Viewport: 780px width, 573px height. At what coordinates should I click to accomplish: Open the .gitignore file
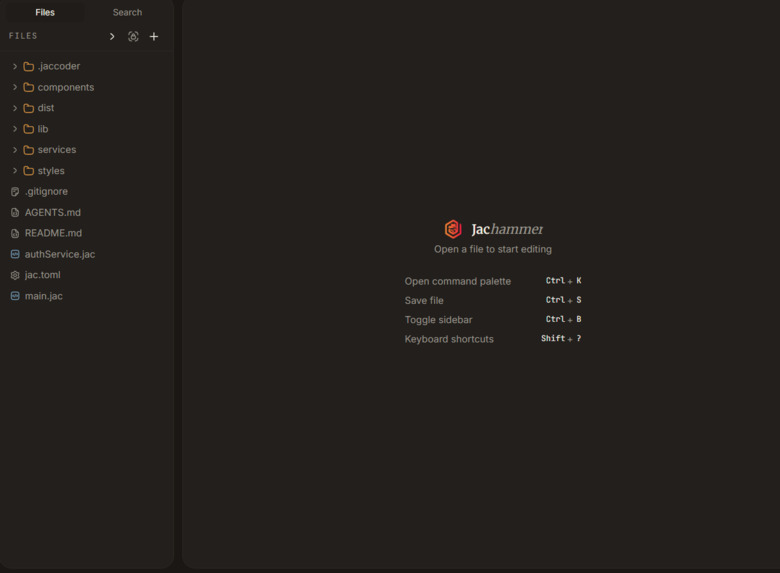pyautogui.click(x=46, y=191)
